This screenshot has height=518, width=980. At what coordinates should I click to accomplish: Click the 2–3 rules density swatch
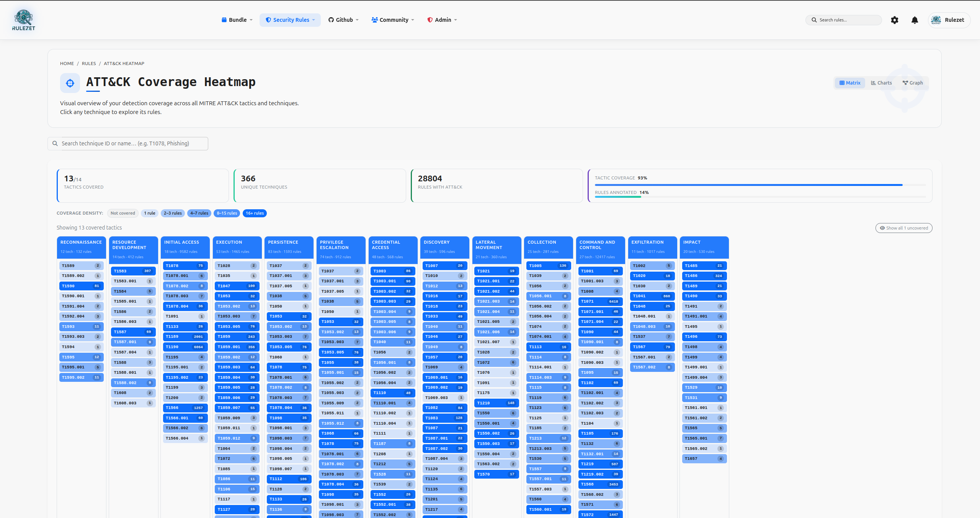[173, 213]
